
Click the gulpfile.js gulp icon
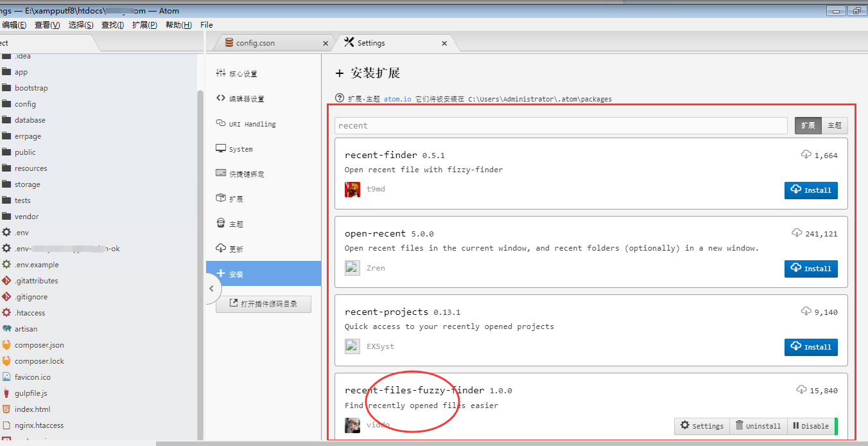click(x=6, y=393)
